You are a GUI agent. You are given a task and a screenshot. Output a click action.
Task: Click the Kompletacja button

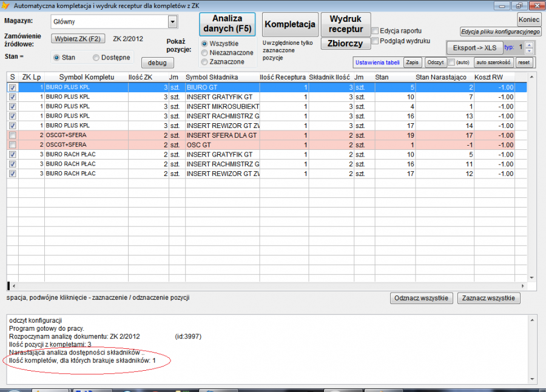click(290, 24)
